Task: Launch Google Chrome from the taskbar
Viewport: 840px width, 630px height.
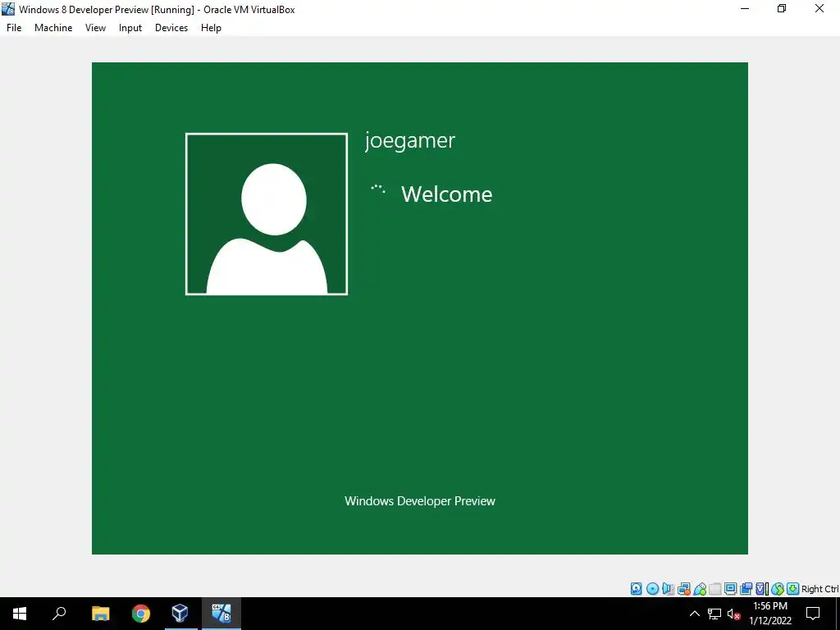Action: (x=141, y=614)
